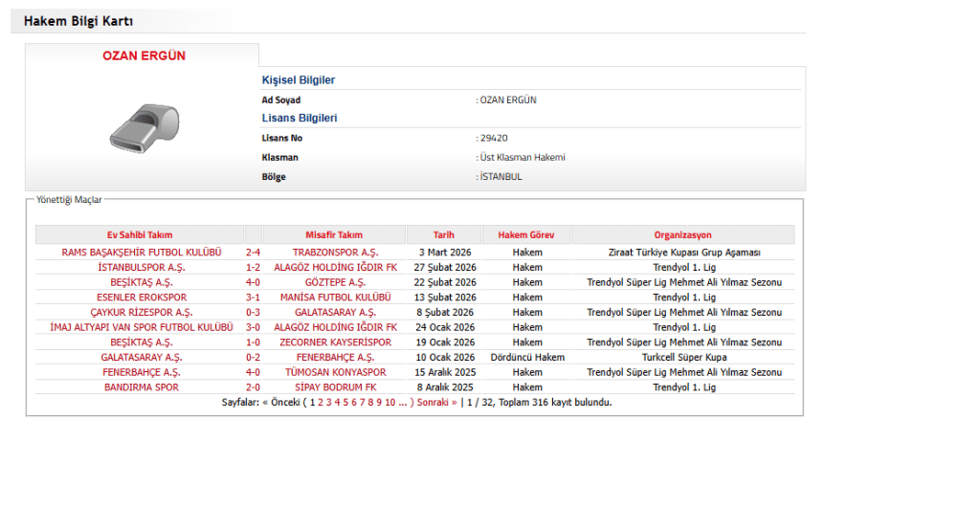Jump to page 2 of matches
980x530 pixels.
[x=321, y=403]
